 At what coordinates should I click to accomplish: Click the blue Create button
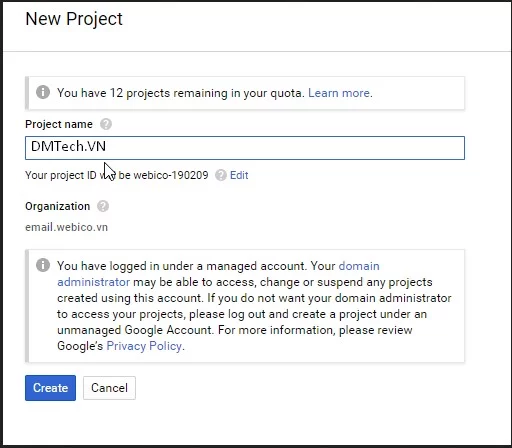pos(50,388)
